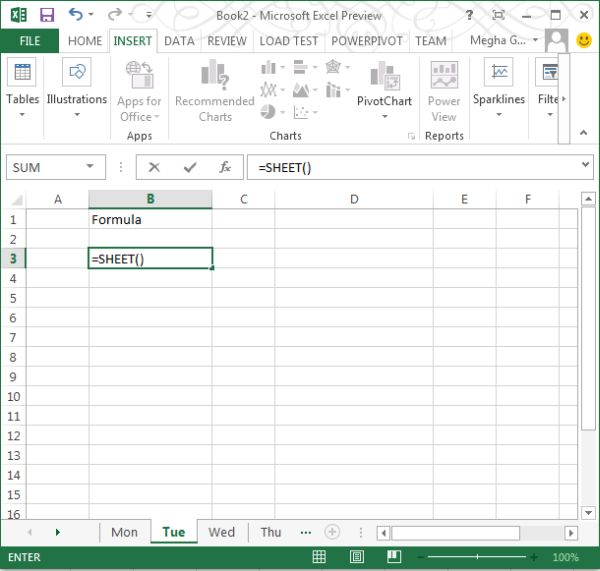The width and height of the screenshot is (600, 571).
Task: Open the Illustrations group button
Action: [77, 88]
